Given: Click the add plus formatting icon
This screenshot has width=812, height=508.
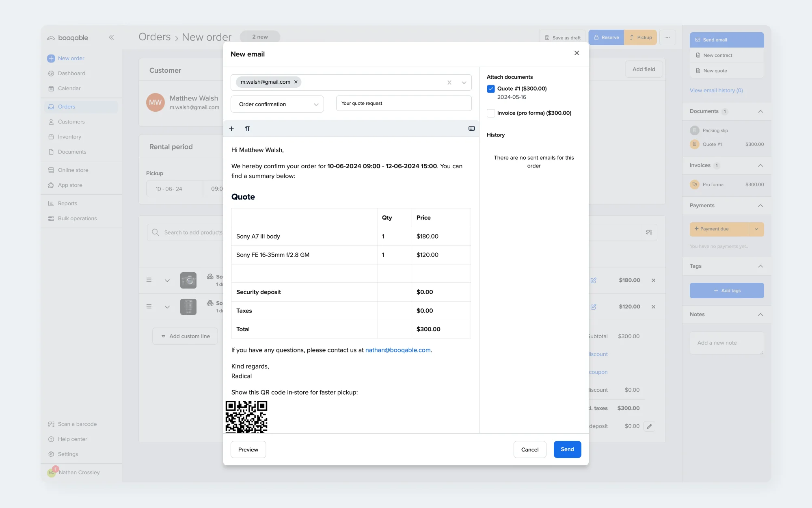Looking at the screenshot, I should [x=231, y=129].
